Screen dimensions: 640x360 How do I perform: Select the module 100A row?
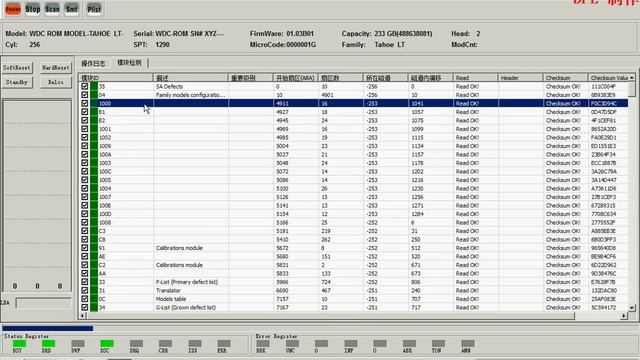(353, 155)
